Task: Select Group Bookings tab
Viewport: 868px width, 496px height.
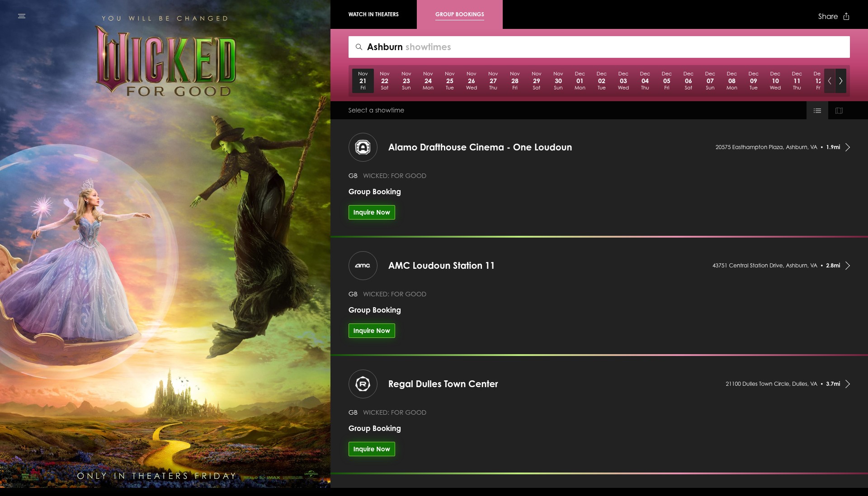Action: click(460, 14)
